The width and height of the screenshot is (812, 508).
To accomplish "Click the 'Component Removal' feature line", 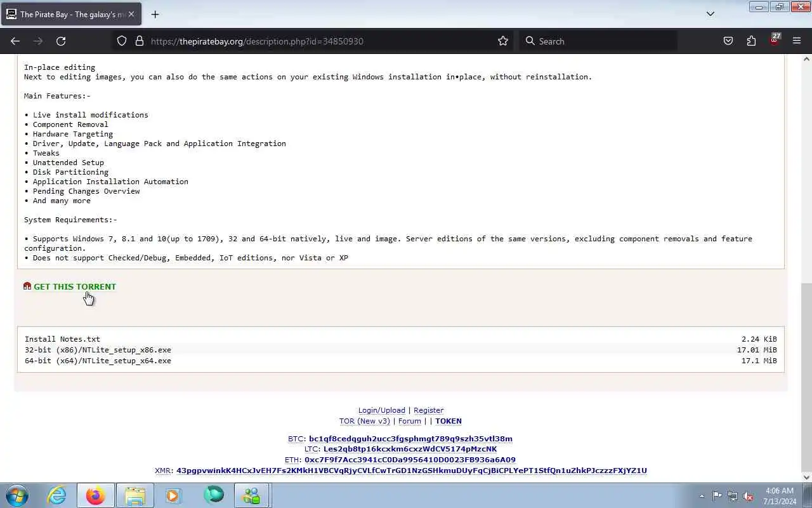I will (70, 124).
